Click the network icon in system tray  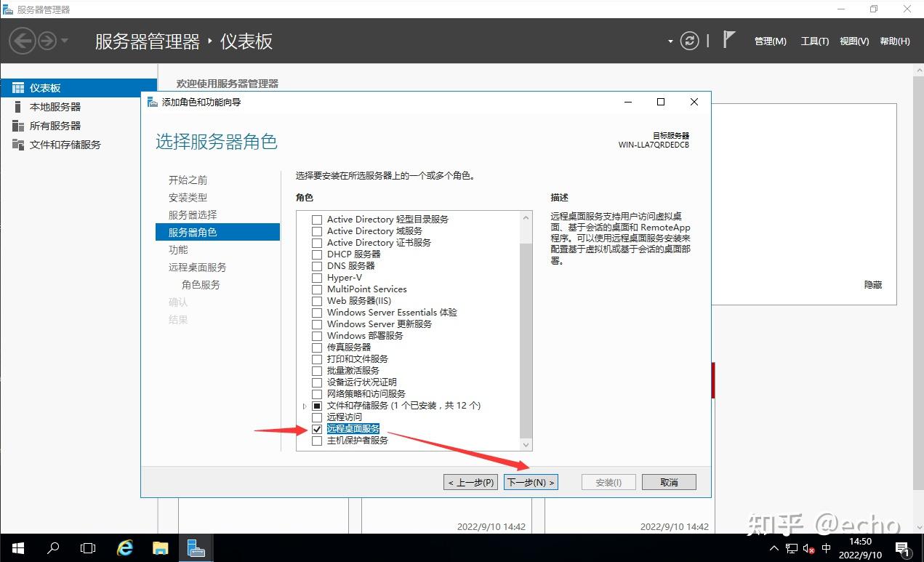click(x=790, y=548)
